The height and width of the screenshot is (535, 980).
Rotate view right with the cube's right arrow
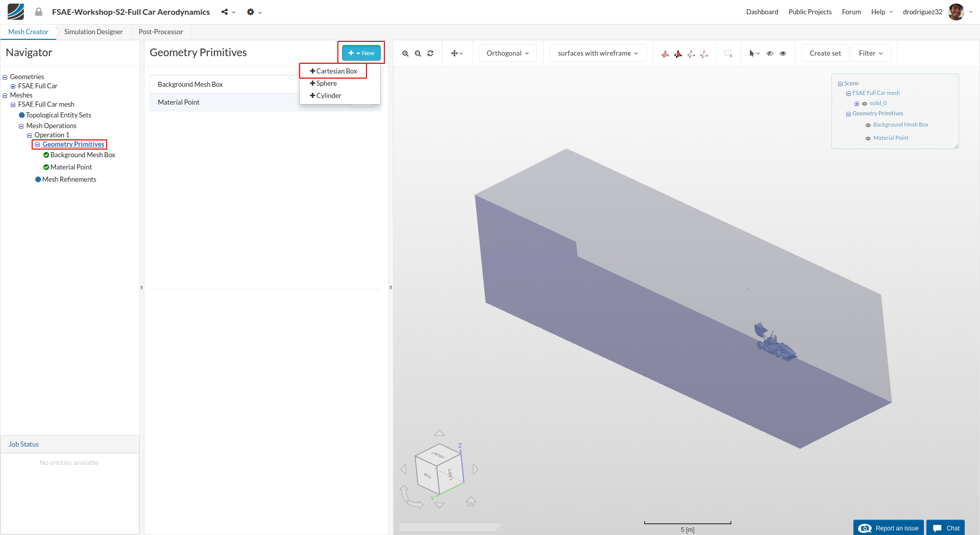[475, 469]
